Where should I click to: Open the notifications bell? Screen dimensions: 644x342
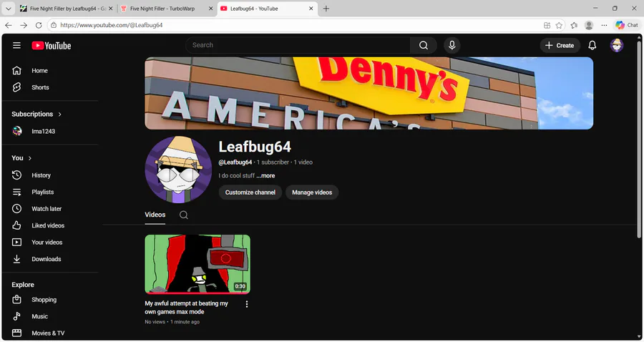click(592, 45)
